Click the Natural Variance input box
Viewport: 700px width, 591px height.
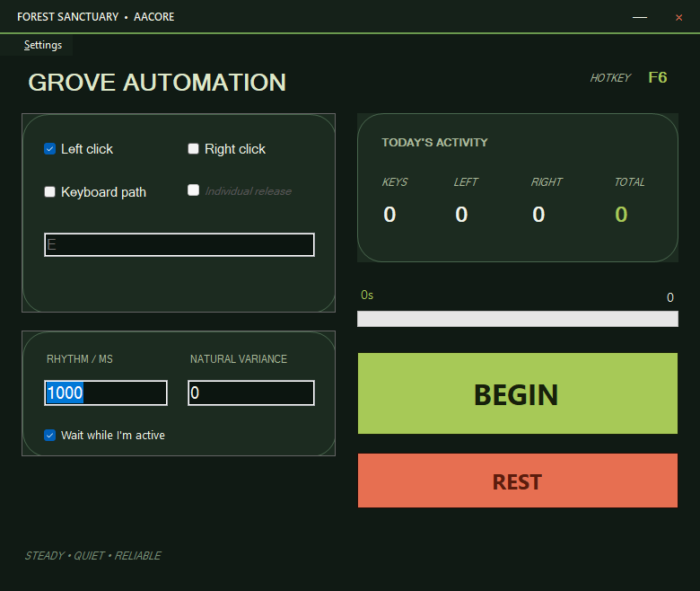(x=251, y=393)
